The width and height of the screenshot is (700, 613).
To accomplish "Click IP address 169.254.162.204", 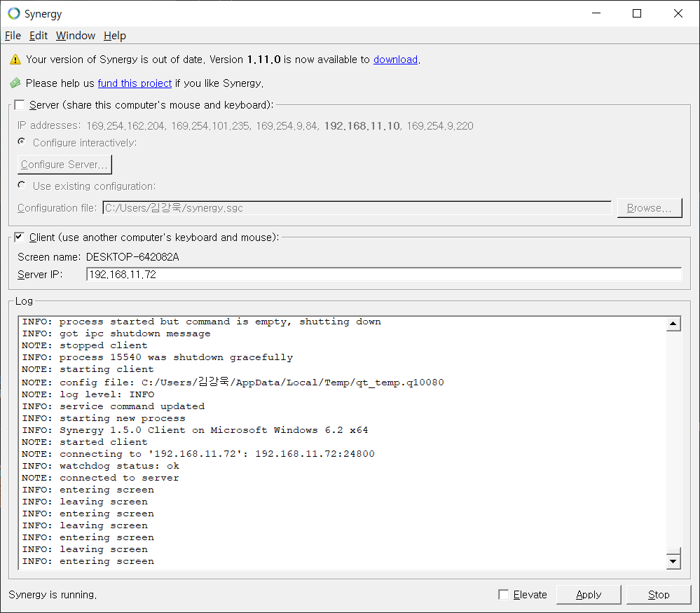I will click(x=125, y=126).
